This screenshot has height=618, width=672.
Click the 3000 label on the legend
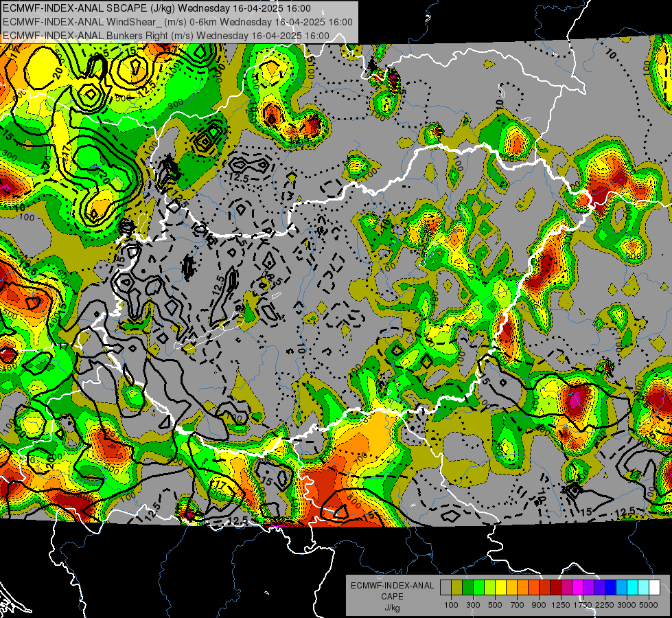(627, 605)
